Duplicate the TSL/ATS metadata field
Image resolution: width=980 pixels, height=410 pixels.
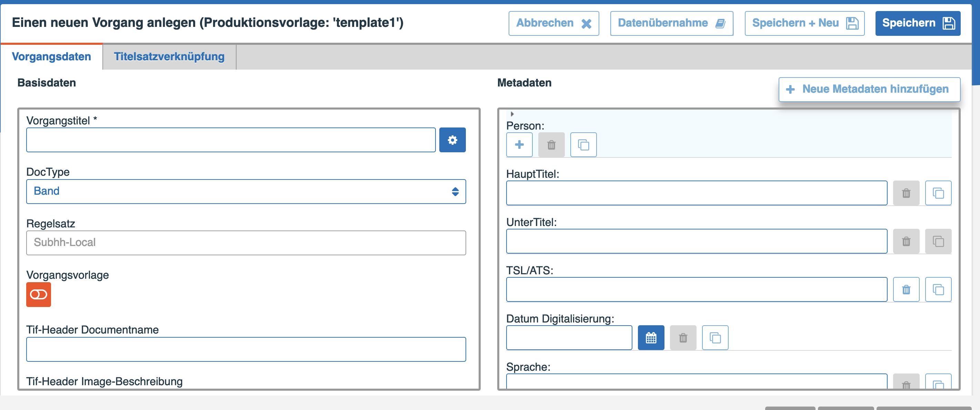point(938,289)
